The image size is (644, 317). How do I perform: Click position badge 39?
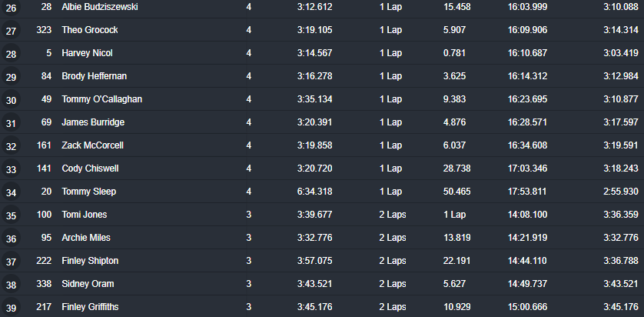point(11,308)
